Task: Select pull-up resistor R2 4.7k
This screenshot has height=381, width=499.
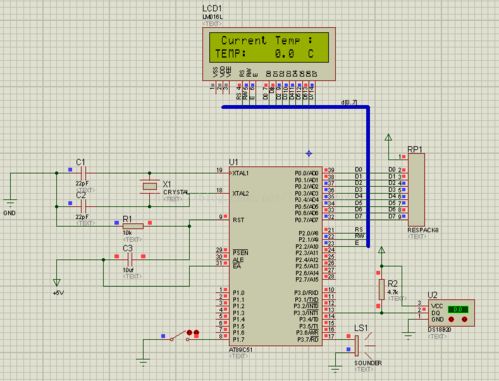Action: click(x=382, y=289)
